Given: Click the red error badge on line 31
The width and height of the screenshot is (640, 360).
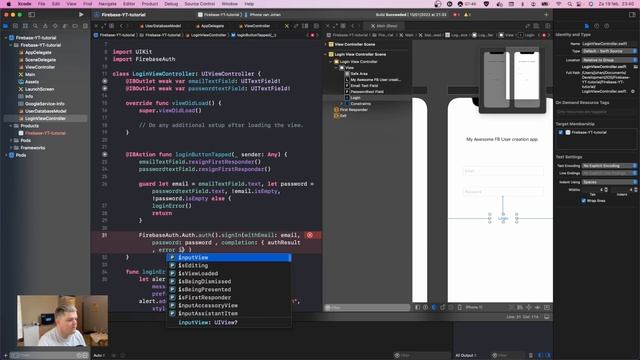Looking at the screenshot, I should pyautogui.click(x=309, y=235).
